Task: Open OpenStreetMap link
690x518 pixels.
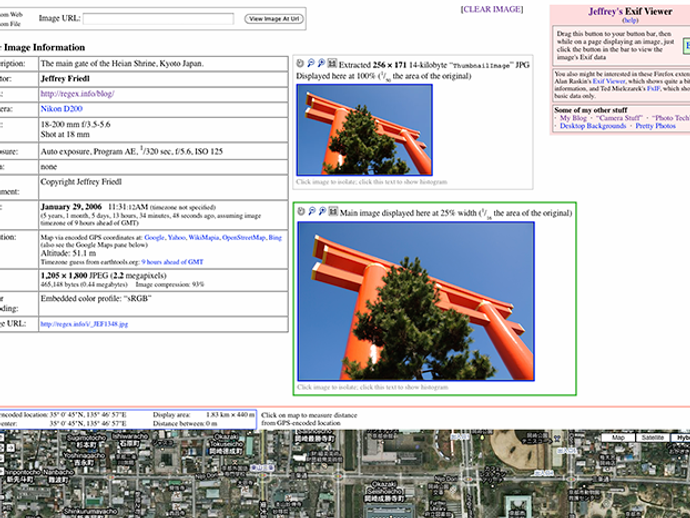Action: [244, 237]
